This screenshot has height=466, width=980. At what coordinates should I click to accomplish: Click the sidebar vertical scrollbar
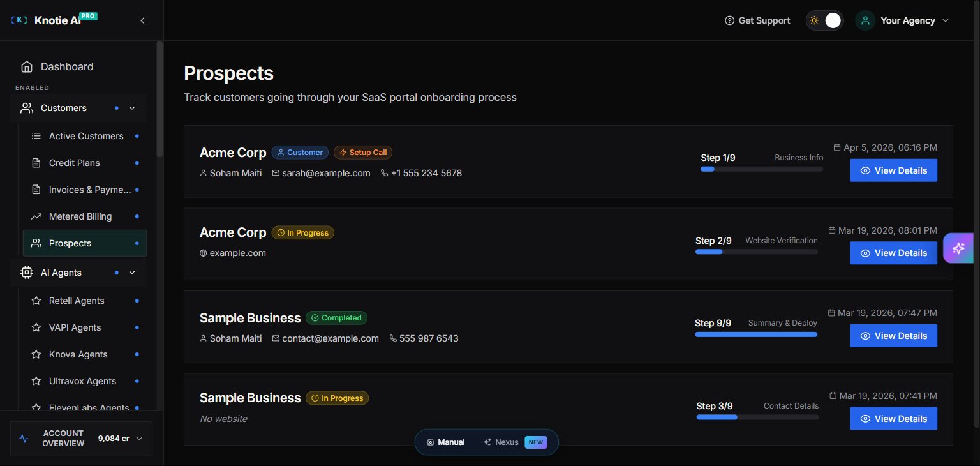point(160,99)
